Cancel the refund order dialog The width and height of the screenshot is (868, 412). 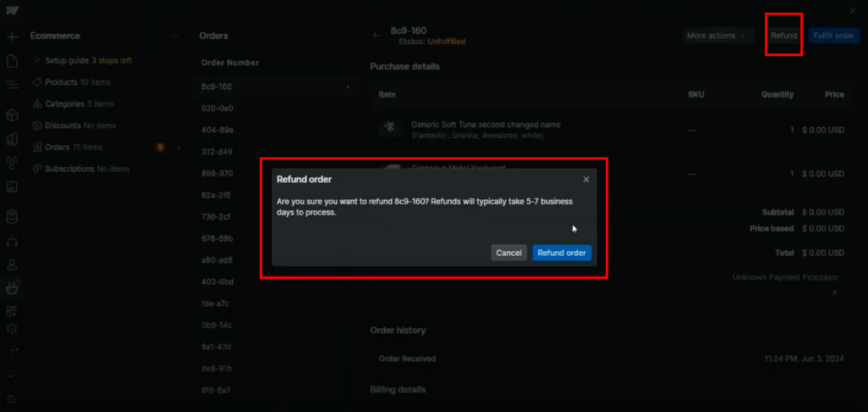(x=509, y=253)
